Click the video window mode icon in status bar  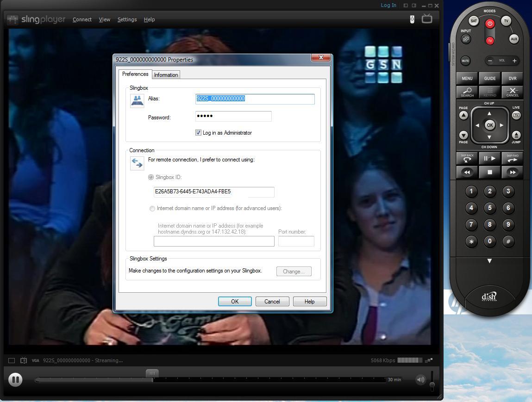tap(12, 360)
